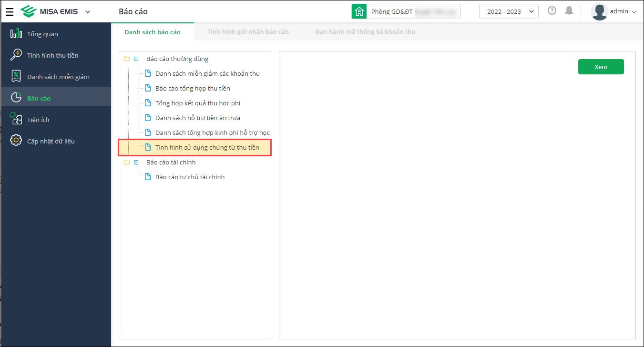
Task: Collapse the Báo cáo thường dùng folder
Action: pyautogui.click(x=136, y=59)
